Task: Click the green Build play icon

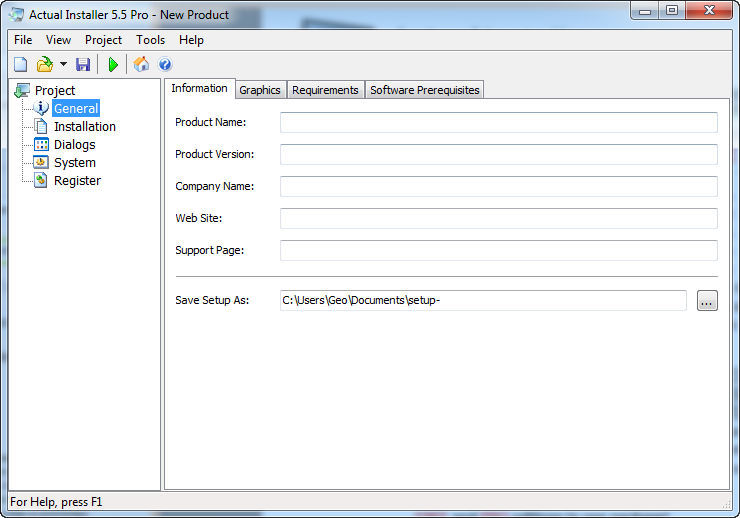Action: (x=113, y=65)
